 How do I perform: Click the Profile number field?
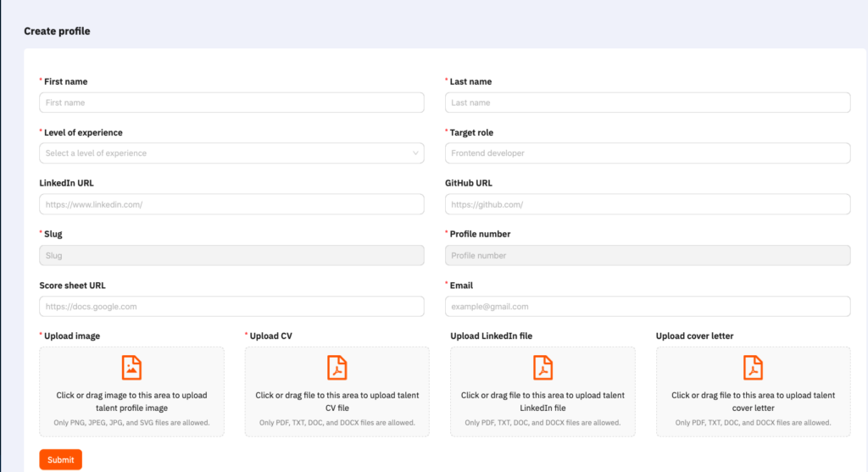(x=648, y=256)
